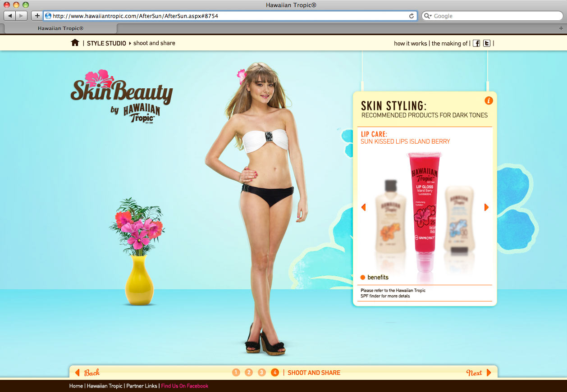
Task: Jump to step 3 in the pager
Action: click(262, 372)
